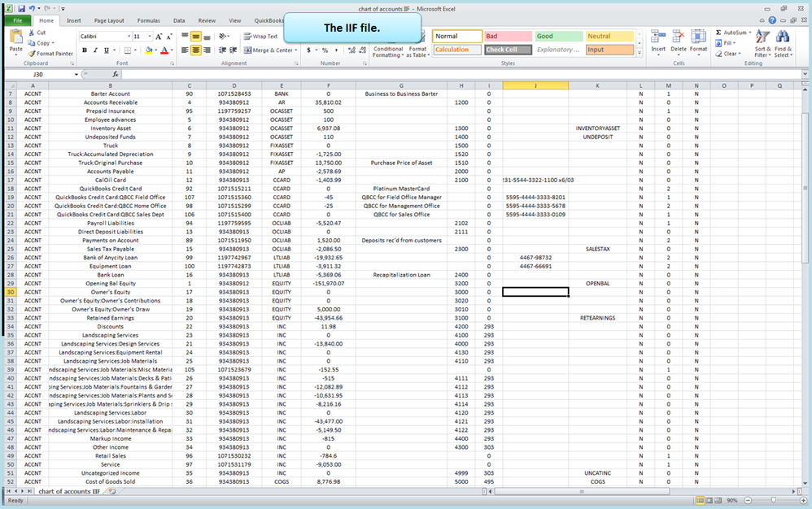812x509 pixels.
Task: Apply the Good cell style
Action: click(559, 37)
